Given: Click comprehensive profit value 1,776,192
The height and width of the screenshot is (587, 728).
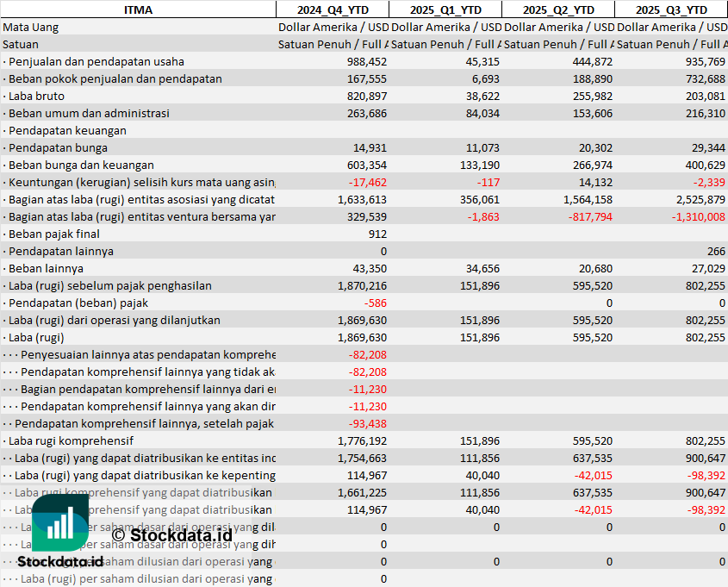Looking at the screenshot, I should [362, 440].
